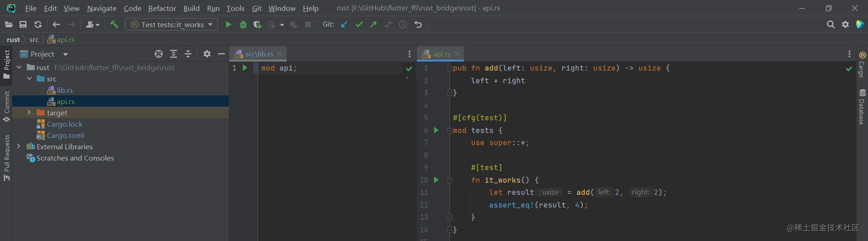Screen dimensions: 868x241
Task: Commit changes with Git green checkmark
Action: 359,24
